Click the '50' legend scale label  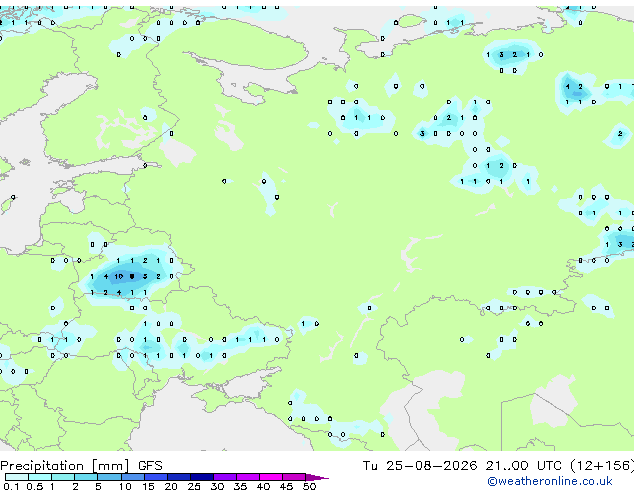tap(310, 486)
